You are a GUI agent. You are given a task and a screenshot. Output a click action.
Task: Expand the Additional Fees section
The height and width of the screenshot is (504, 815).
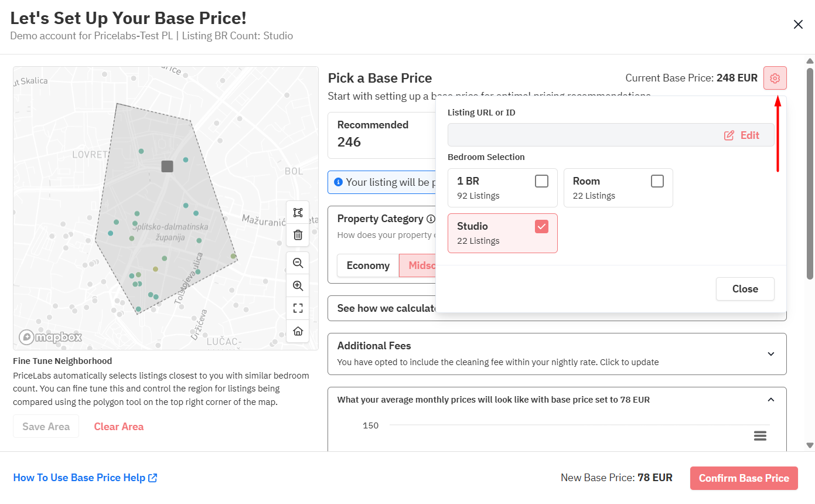click(x=770, y=354)
